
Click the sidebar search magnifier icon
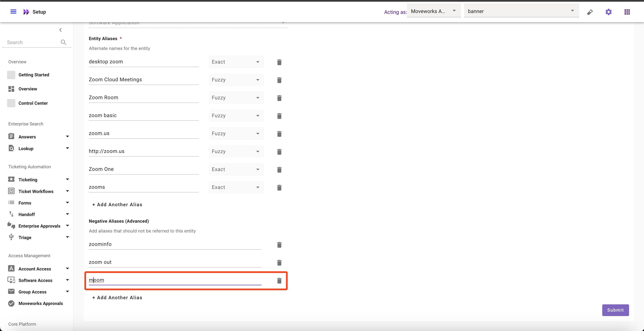(x=64, y=42)
